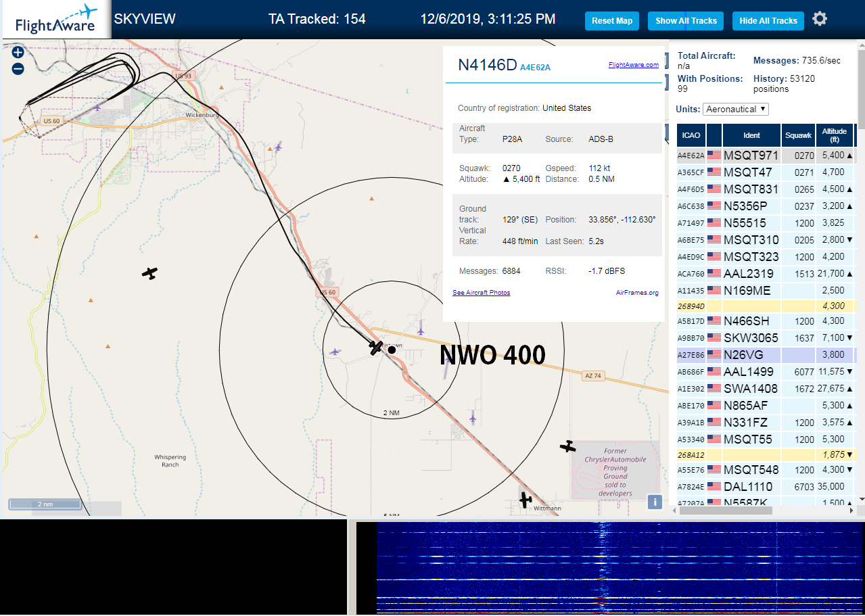Select the MSQT971 row in aircraft table
Screen dimensions: 865x616
coord(766,156)
